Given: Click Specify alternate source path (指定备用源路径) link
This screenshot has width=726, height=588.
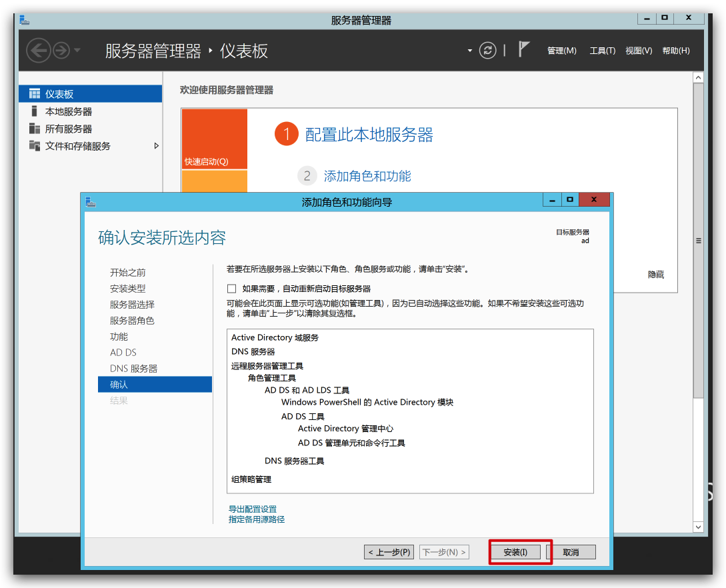Looking at the screenshot, I should pos(256,519).
